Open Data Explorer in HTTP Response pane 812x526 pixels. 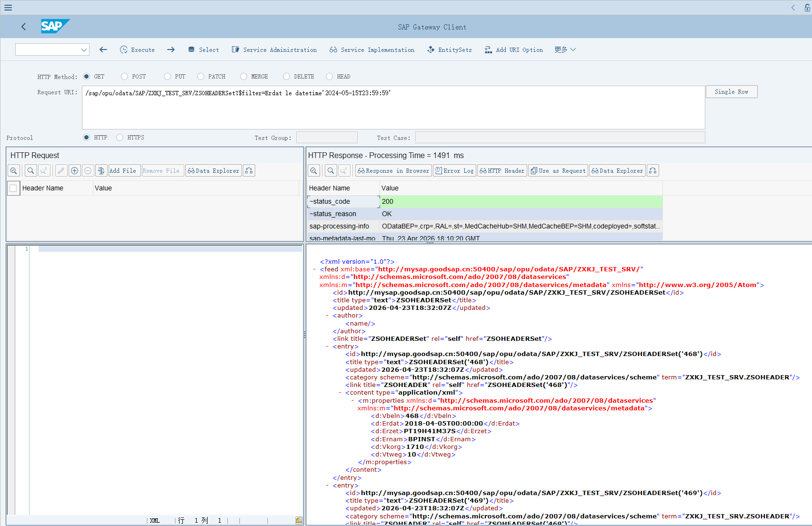pyautogui.click(x=617, y=170)
